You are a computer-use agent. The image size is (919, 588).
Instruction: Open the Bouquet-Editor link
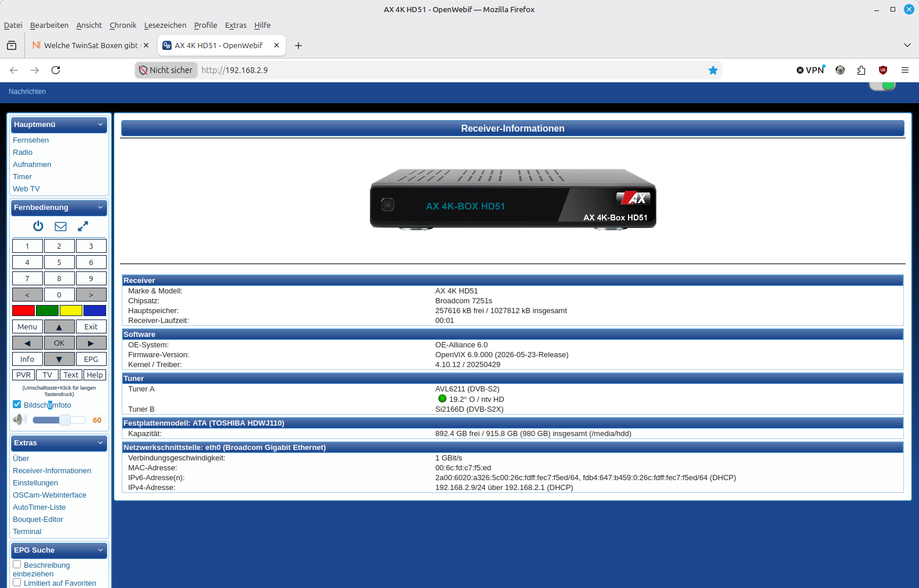[x=38, y=520]
